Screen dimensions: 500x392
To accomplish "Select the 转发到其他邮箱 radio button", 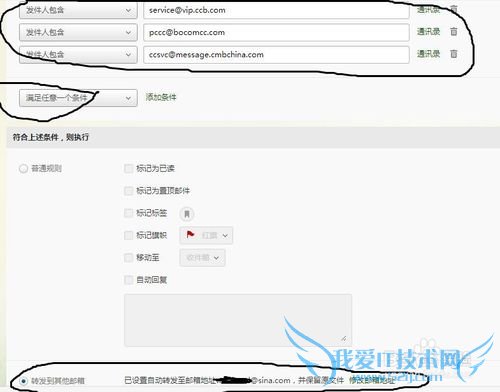I will pyautogui.click(x=23, y=381).
